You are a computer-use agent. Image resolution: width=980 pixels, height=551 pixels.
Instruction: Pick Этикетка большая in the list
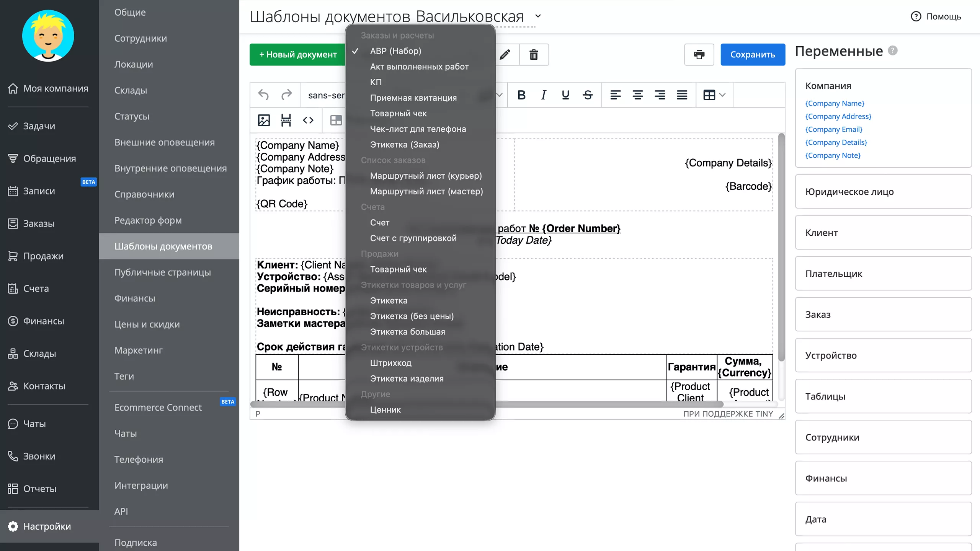(407, 332)
